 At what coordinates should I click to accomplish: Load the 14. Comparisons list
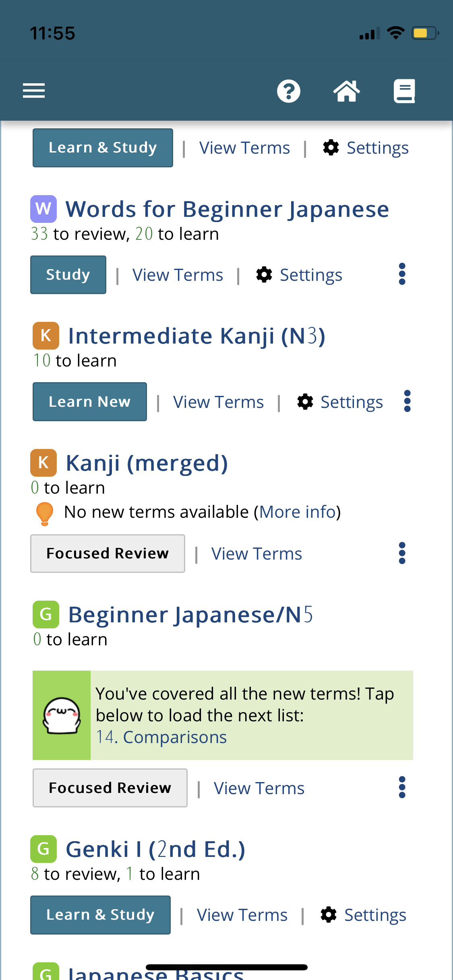pos(161,737)
